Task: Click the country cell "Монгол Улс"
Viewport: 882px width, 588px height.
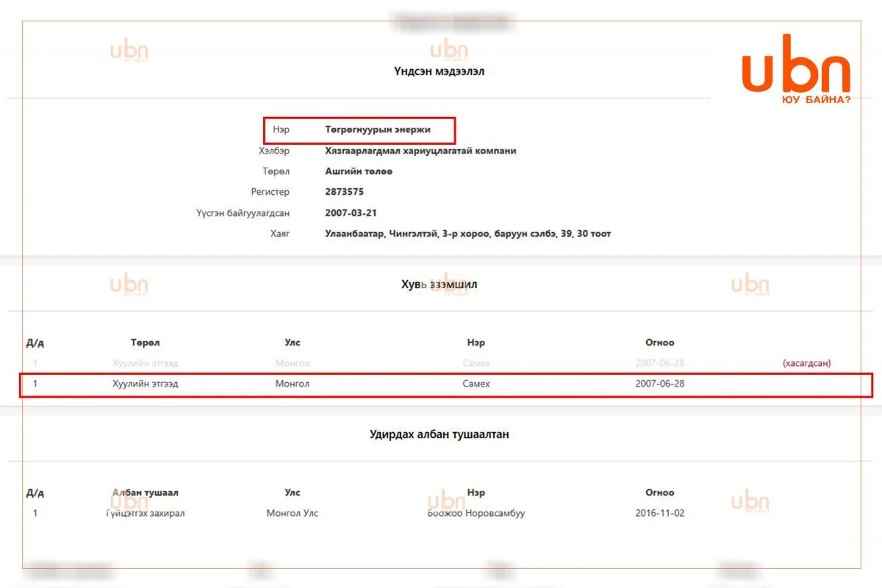Action: pyautogui.click(x=293, y=513)
